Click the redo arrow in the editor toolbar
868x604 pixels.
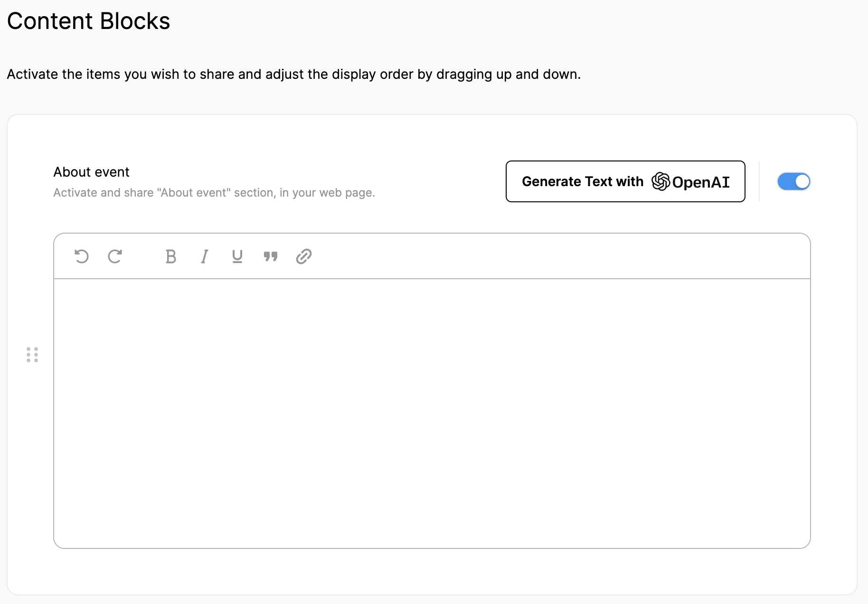tap(115, 256)
